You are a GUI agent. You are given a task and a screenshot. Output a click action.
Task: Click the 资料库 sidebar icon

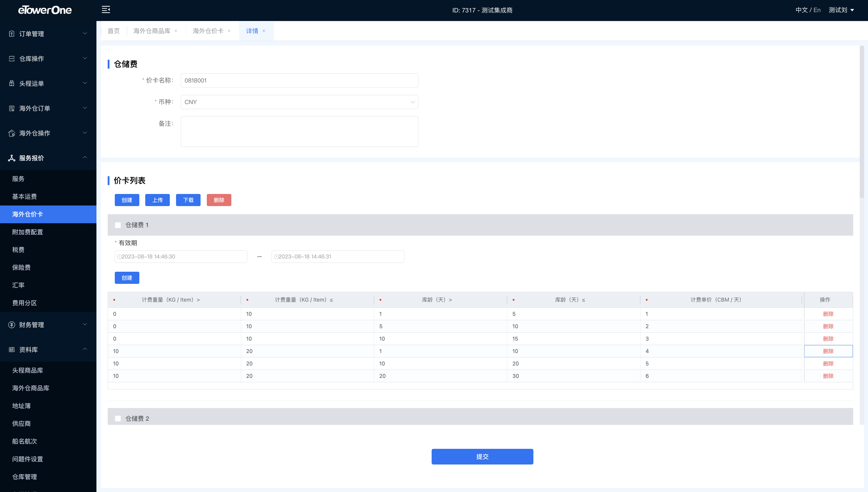pos(12,349)
